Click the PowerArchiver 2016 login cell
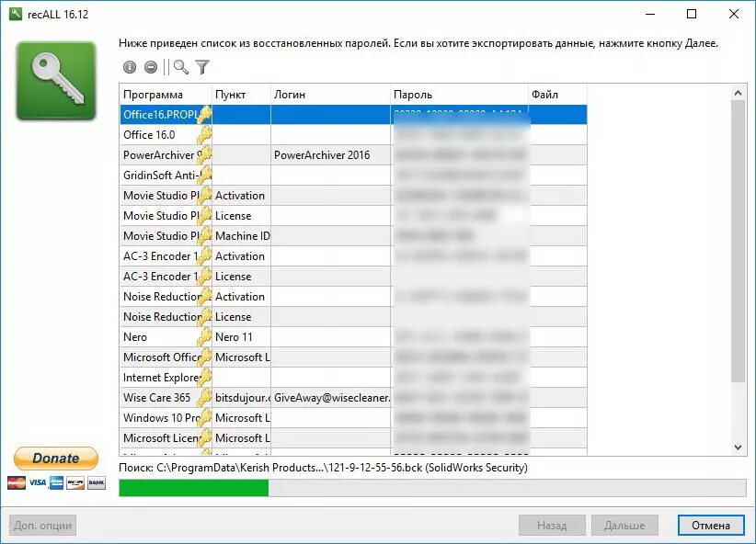Image resolution: width=756 pixels, height=544 pixels. (330, 155)
